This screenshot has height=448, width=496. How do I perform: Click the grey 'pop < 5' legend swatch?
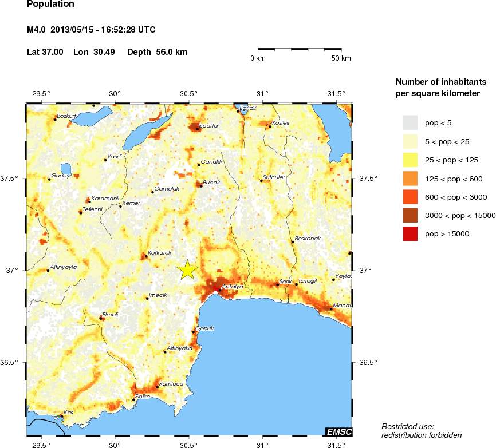(410, 122)
